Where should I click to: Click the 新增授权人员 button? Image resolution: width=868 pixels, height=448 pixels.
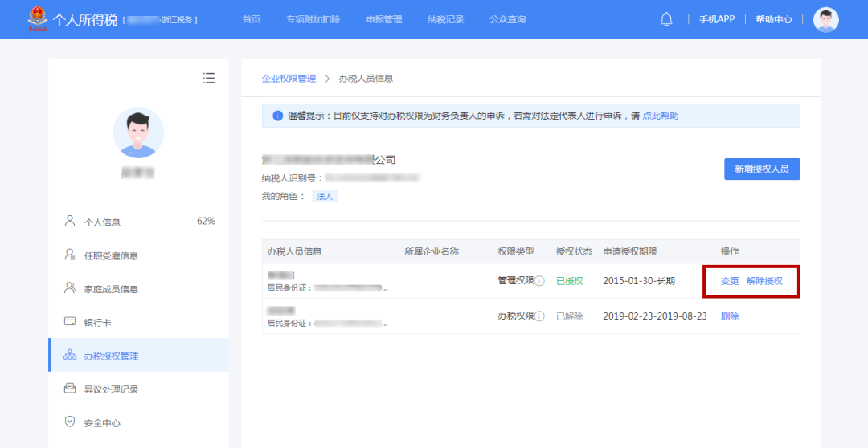[x=762, y=169]
